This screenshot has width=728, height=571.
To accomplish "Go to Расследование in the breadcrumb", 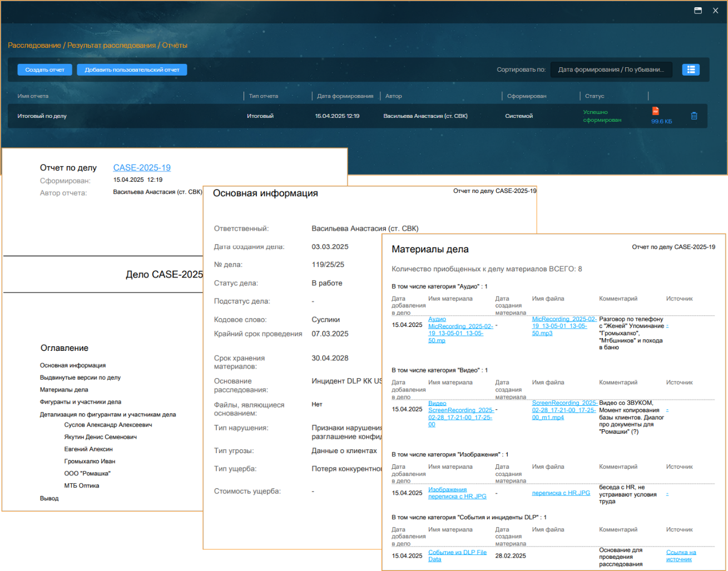I will pyautogui.click(x=34, y=45).
